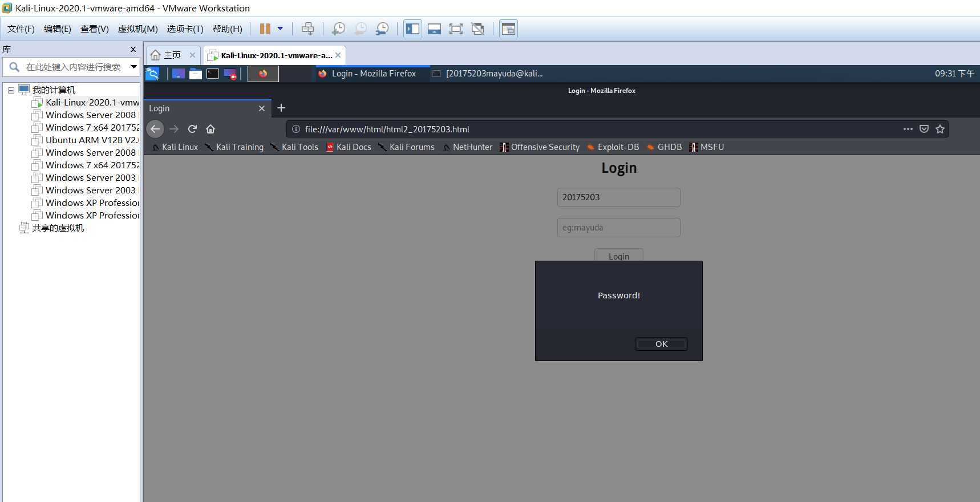Open the power options dropdown arrow
The width and height of the screenshot is (980, 502).
coord(280,29)
